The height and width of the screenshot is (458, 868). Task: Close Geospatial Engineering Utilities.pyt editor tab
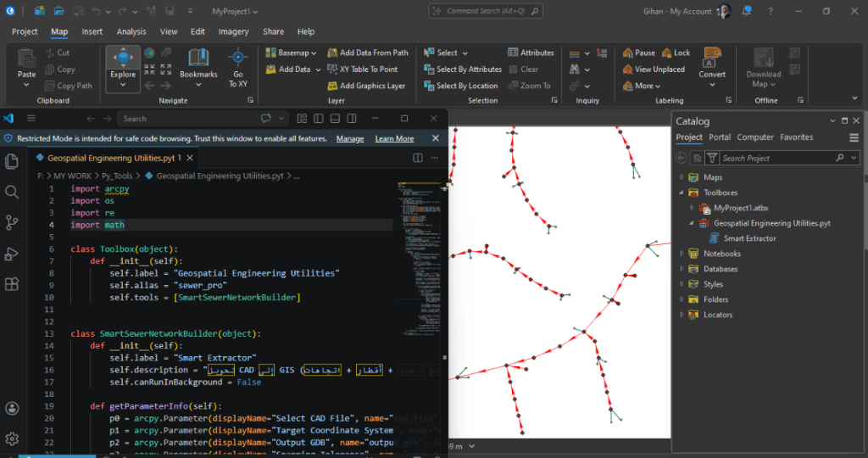tap(190, 158)
